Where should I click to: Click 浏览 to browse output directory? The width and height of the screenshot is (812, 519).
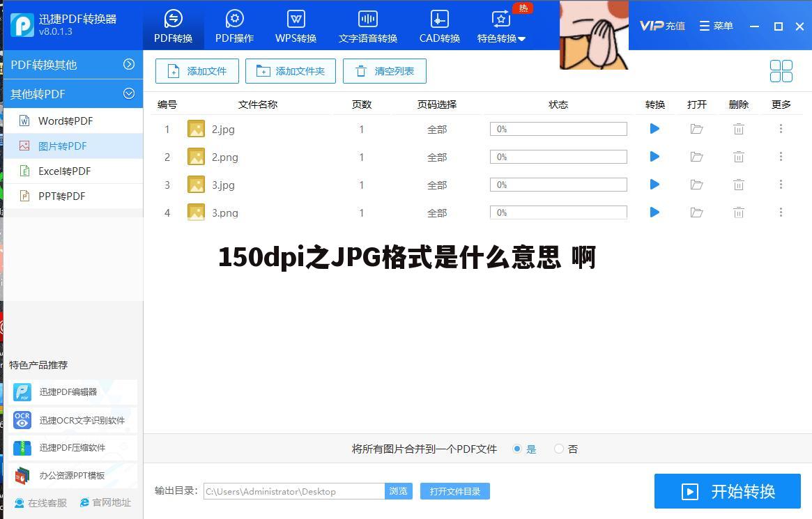(x=398, y=491)
